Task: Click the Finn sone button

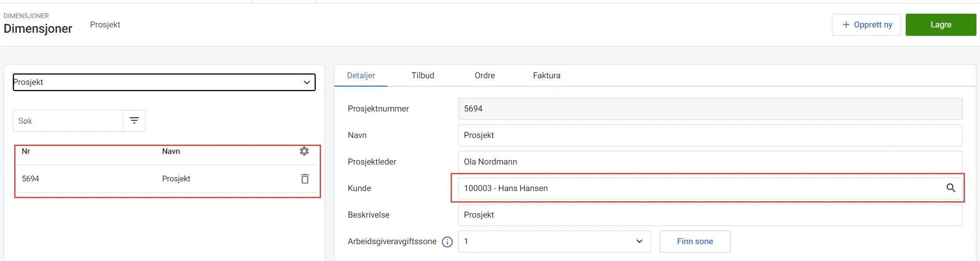Action: pyautogui.click(x=695, y=242)
